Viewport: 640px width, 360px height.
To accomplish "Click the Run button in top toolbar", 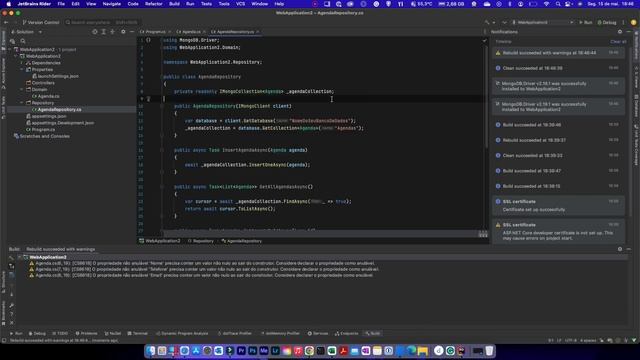I will (x=585, y=22).
